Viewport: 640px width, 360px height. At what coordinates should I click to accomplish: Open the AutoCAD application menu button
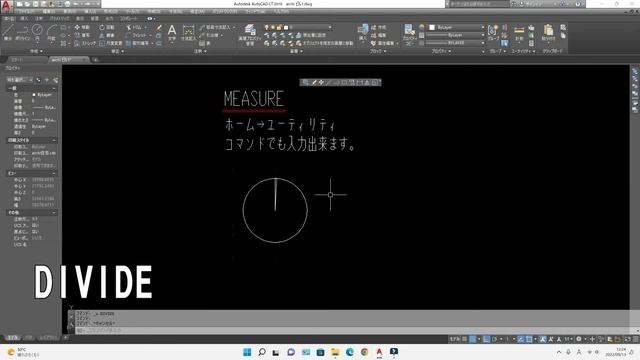pyautogui.click(x=6, y=5)
